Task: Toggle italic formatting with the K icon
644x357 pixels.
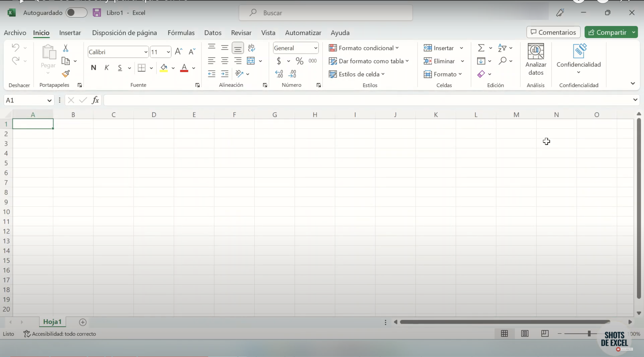Action: pos(107,68)
